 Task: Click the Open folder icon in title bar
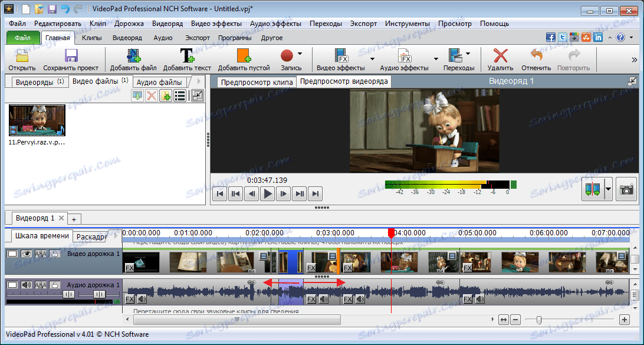pyautogui.click(x=39, y=8)
